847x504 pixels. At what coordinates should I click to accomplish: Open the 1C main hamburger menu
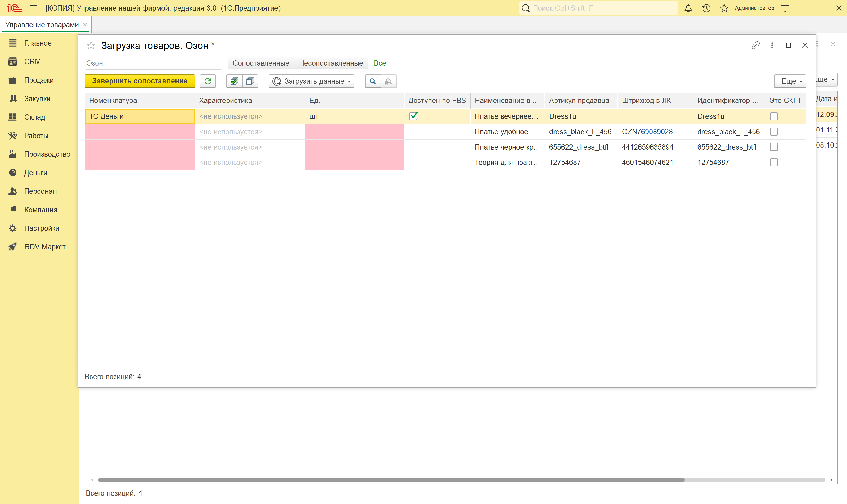coord(33,8)
